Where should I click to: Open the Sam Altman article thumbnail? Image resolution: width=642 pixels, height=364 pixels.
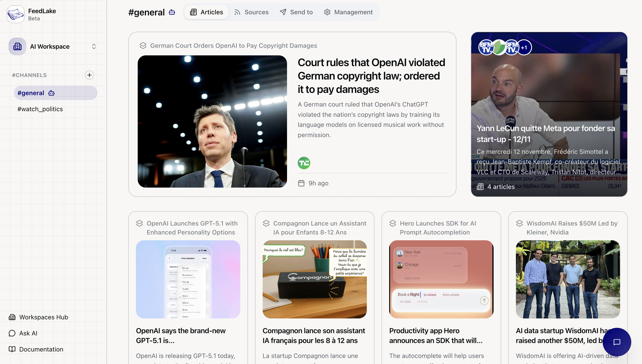[x=212, y=121]
